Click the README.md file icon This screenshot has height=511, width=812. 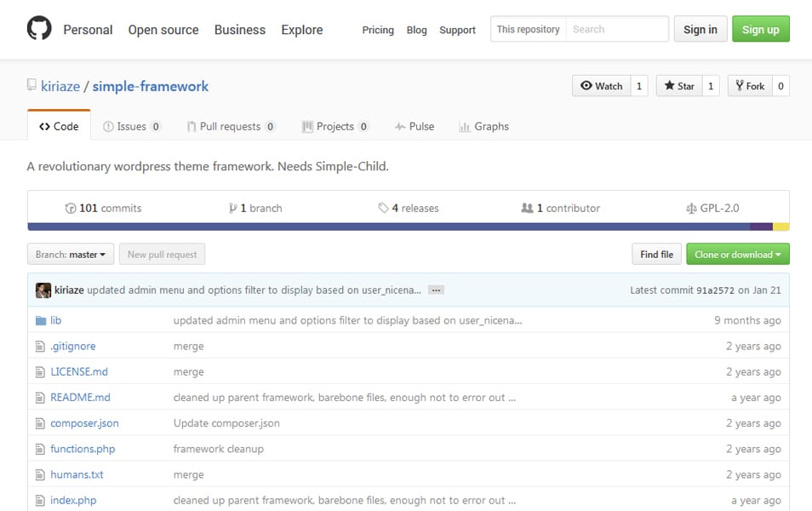pos(41,397)
